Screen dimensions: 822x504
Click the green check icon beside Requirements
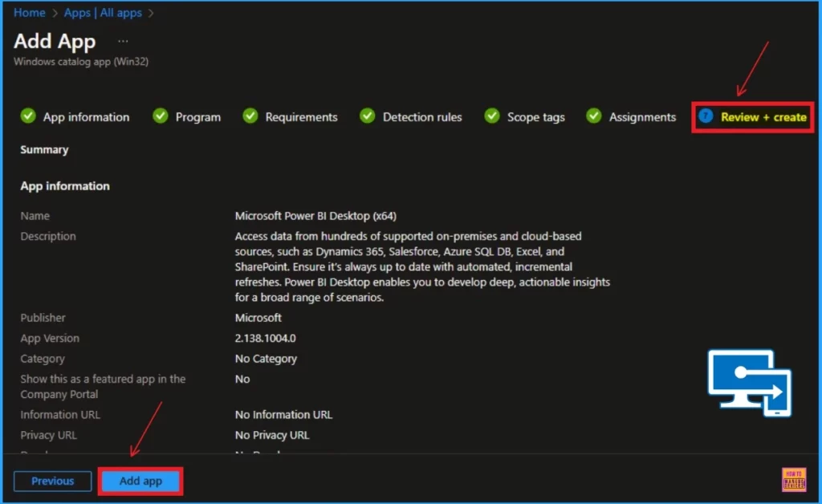tap(250, 116)
